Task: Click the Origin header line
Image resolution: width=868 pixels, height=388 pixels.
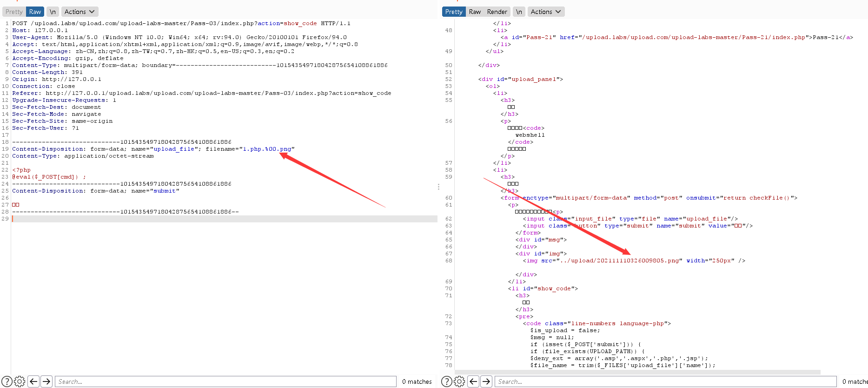Action: (x=57, y=79)
